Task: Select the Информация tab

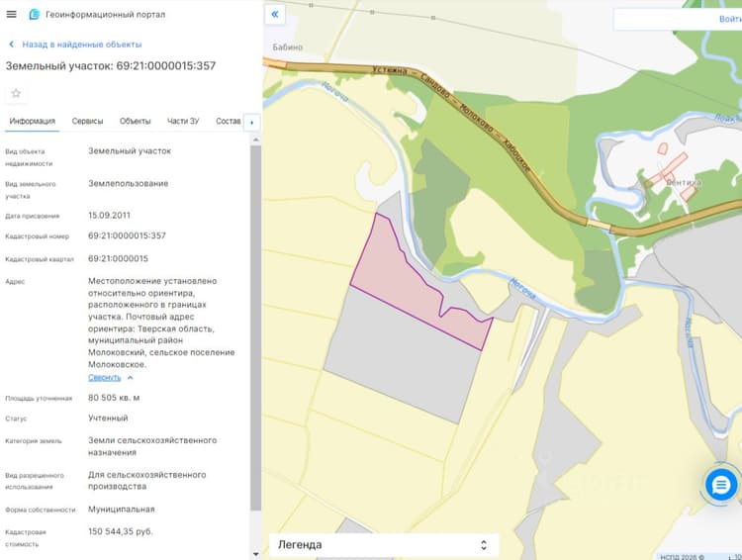Action: [x=33, y=121]
